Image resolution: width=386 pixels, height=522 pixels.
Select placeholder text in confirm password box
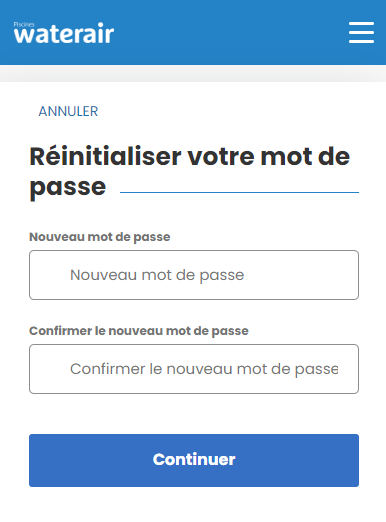pyautogui.click(x=204, y=369)
